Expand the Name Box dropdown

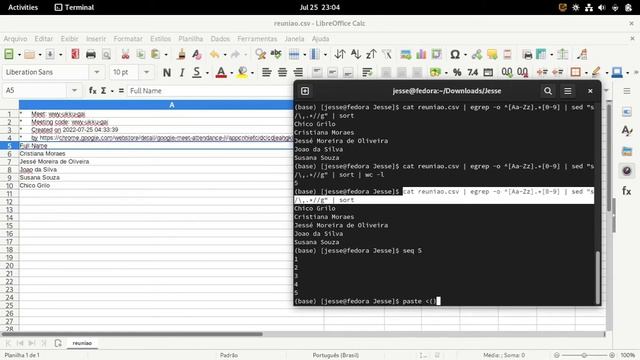[x=74, y=90]
